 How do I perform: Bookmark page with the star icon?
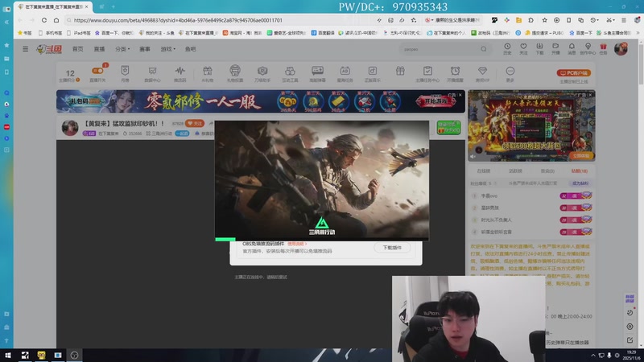point(545,20)
